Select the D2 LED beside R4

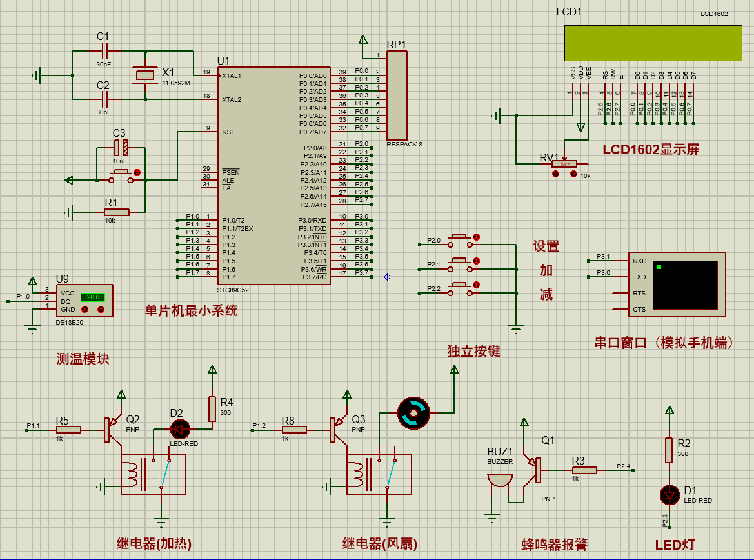(x=179, y=428)
